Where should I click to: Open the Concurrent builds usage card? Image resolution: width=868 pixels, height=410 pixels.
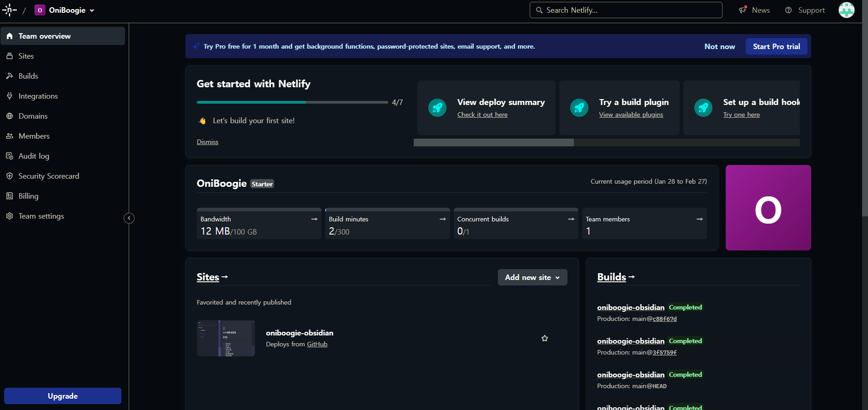[x=516, y=224]
